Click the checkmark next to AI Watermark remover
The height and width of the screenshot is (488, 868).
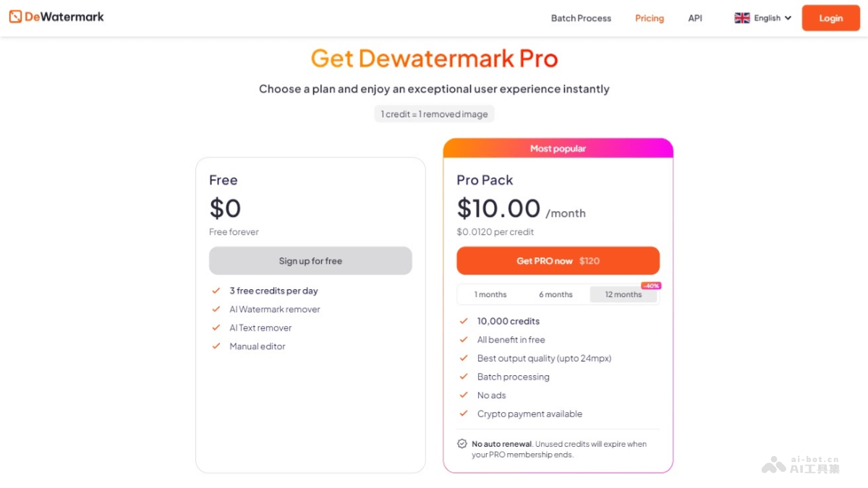tap(216, 309)
